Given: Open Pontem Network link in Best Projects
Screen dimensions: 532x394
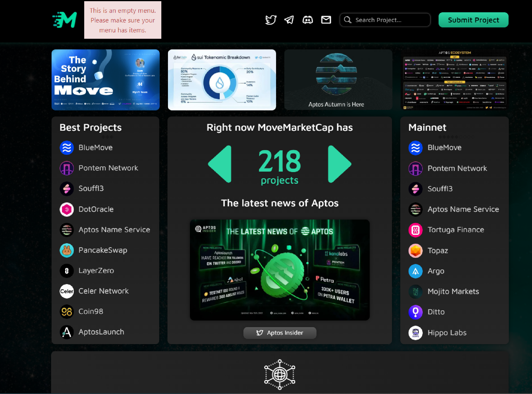Looking at the screenshot, I should [108, 168].
